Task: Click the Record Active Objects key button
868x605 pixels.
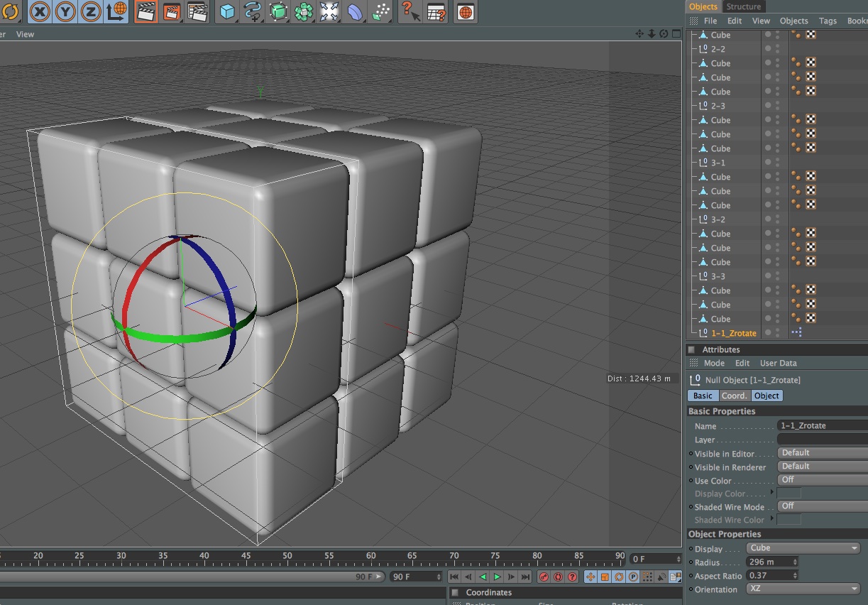Action: [544, 577]
